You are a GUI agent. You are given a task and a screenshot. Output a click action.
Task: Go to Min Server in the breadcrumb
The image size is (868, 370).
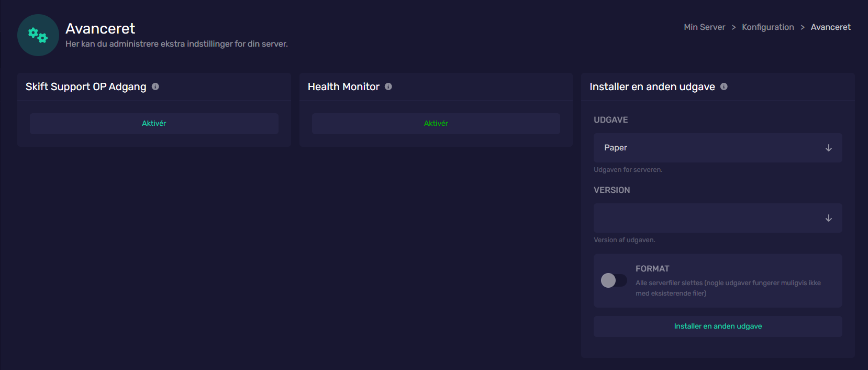click(x=704, y=27)
